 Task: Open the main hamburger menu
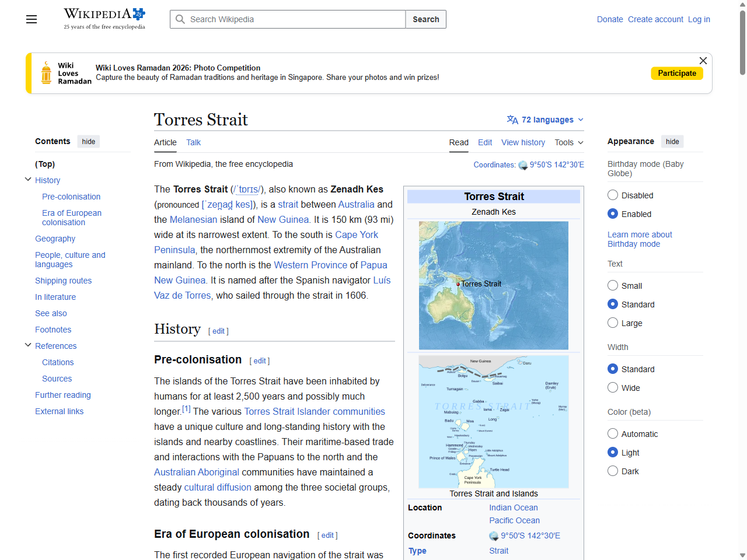[31, 19]
